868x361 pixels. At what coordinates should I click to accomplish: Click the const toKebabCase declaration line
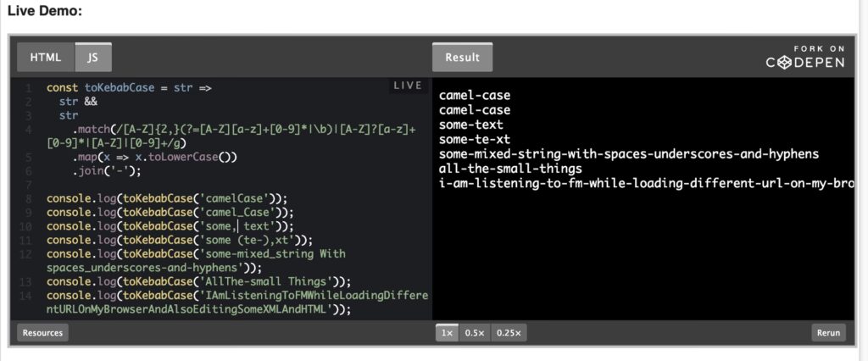click(129, 87)
